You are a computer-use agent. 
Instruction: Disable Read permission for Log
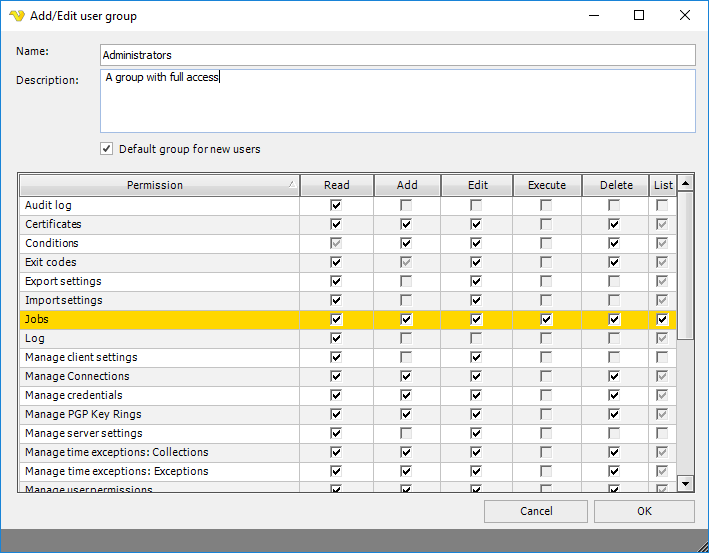coord(336,339)
